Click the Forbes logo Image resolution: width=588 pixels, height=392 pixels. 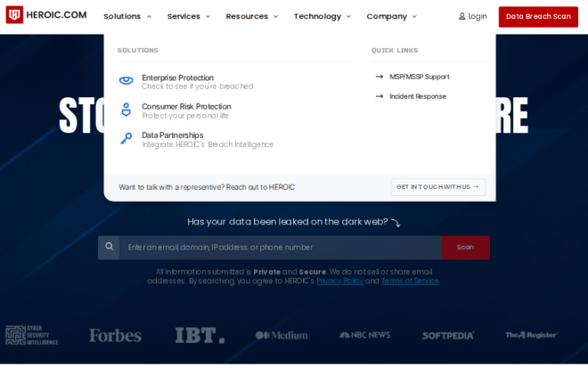pyautogui.click(x=115, y=335)
